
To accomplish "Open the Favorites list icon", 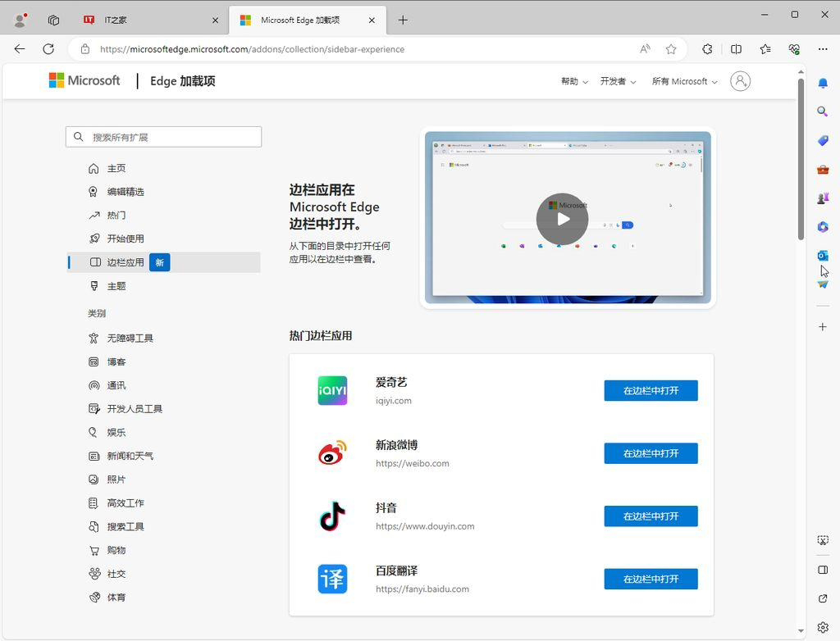I will pos(765,49).
